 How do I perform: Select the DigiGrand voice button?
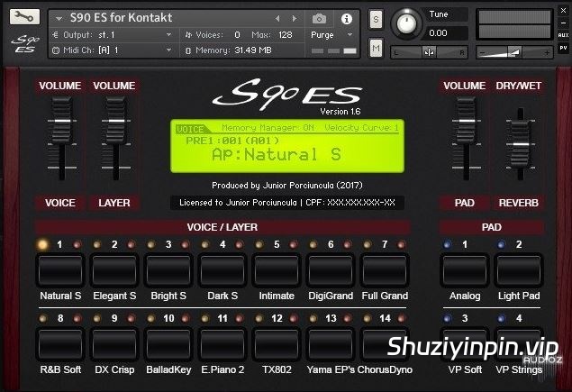(331, 270)
